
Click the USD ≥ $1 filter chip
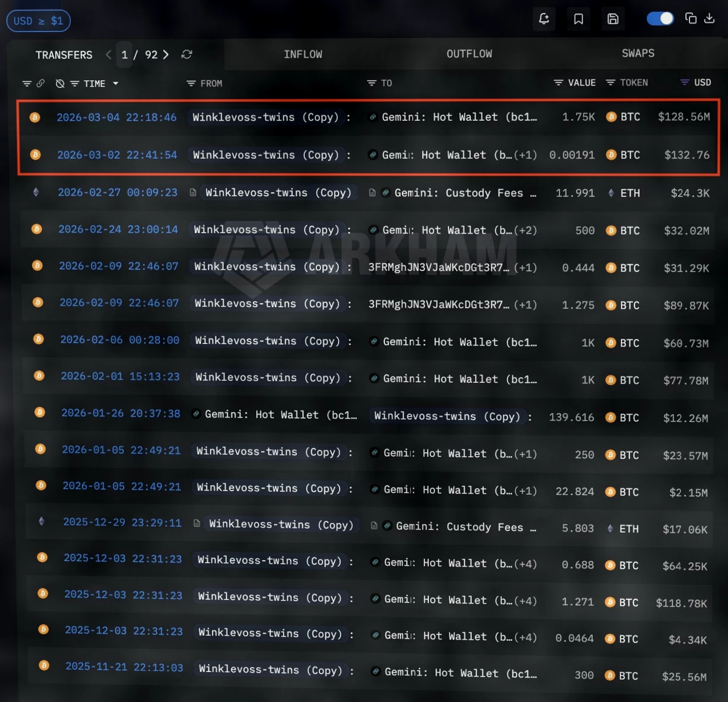pos(38,21)
